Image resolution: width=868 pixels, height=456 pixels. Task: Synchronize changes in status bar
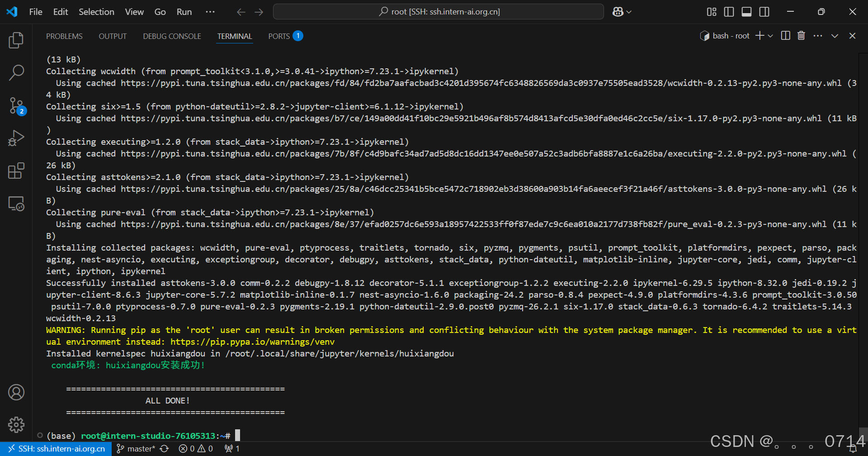pos(165,449)
